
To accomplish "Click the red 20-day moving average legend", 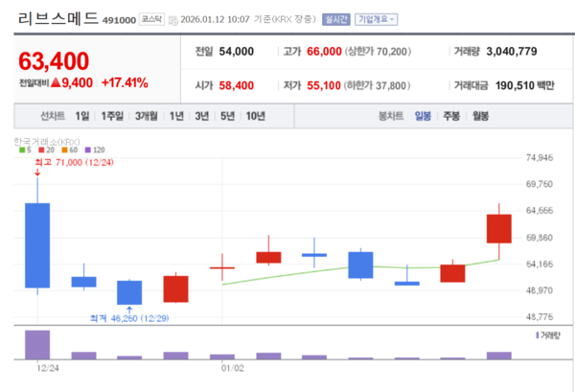I will tap(46, 150).
